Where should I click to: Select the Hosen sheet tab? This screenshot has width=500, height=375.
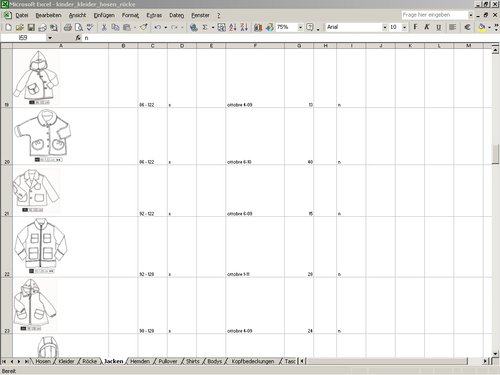coord(43,361)
